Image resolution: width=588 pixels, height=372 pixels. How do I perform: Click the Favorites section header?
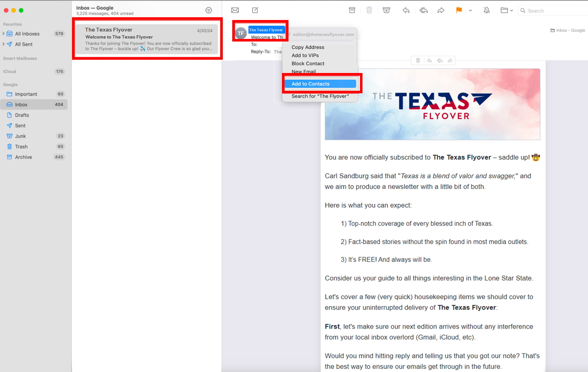pyautogui.click(x=12, y=24)
